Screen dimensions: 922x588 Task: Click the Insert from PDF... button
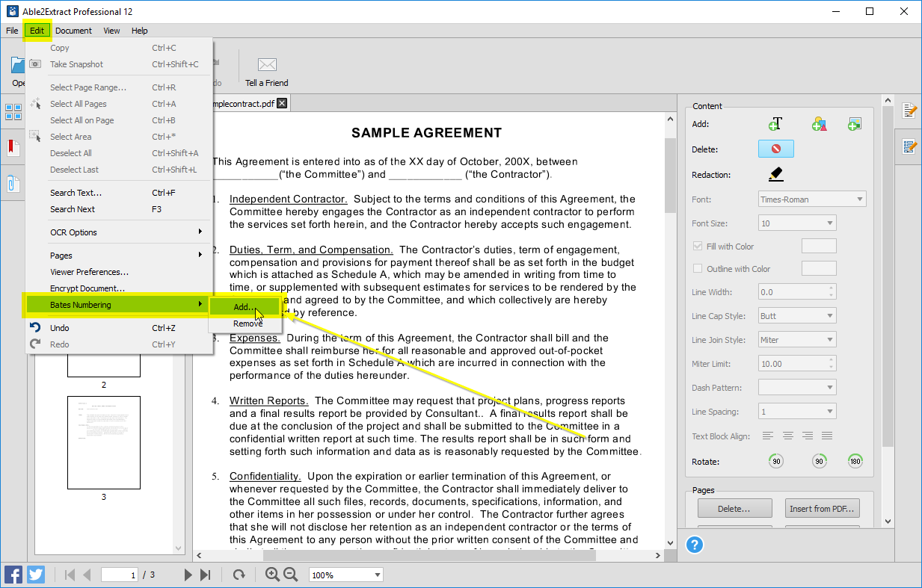[821, 508]
